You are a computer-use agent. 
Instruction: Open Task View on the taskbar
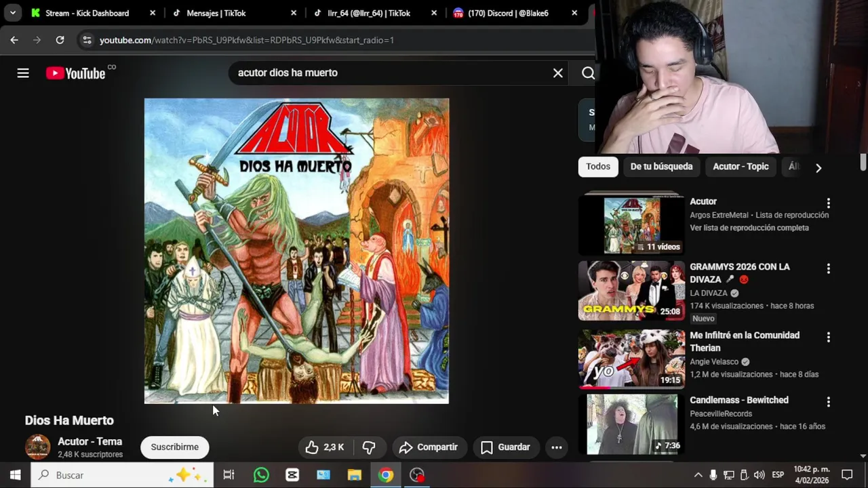229,475
